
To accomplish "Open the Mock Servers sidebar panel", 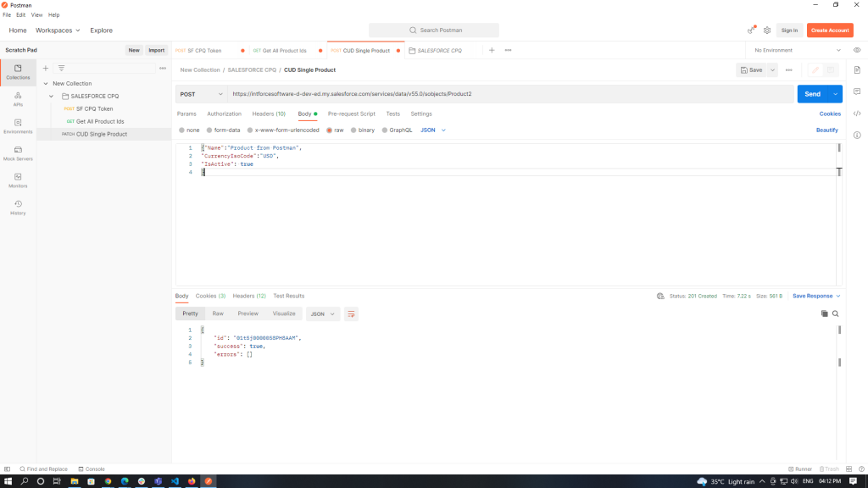I will (18, 153).
